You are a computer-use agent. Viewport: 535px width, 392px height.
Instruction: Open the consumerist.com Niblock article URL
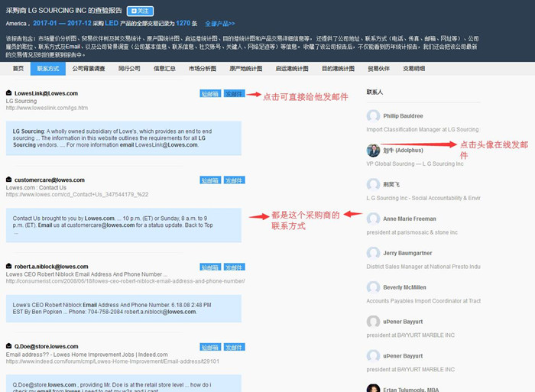click(125, 281)
